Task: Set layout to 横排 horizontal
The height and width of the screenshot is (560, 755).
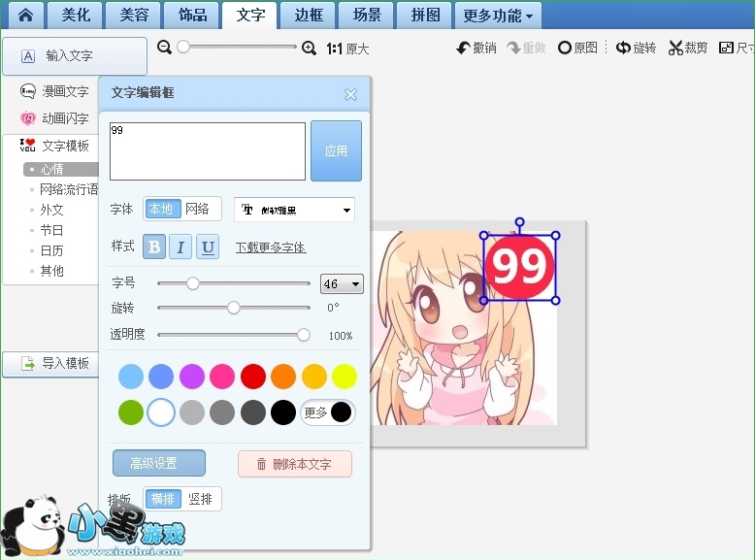Action: [163, 499]
